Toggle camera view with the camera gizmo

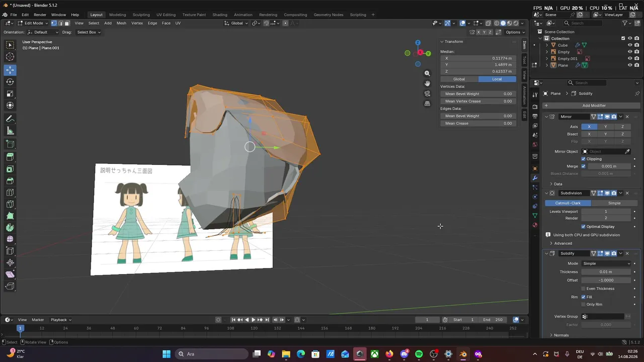pos(427,94)
